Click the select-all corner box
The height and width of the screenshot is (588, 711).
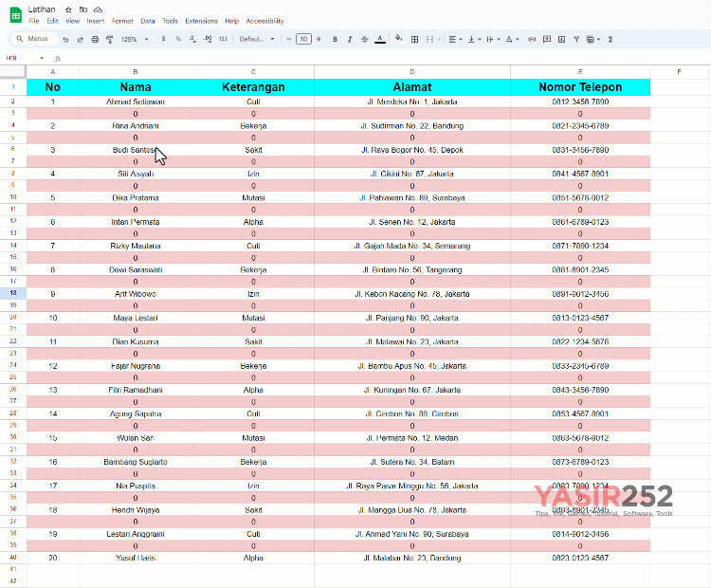pyautogui.click(x=12, y=72)
